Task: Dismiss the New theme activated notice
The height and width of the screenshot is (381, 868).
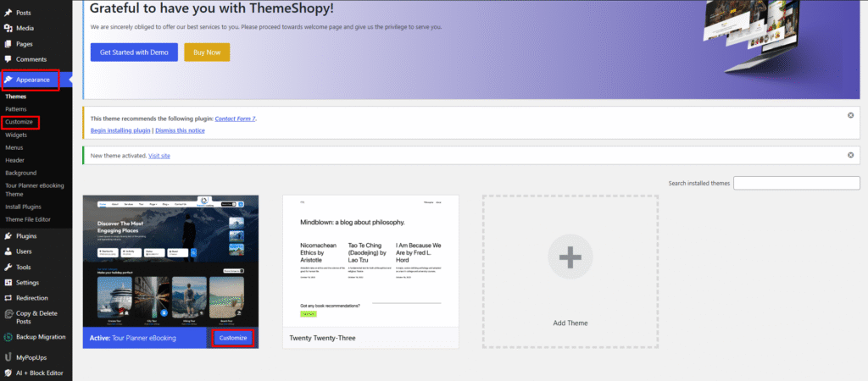Action: 851,156
